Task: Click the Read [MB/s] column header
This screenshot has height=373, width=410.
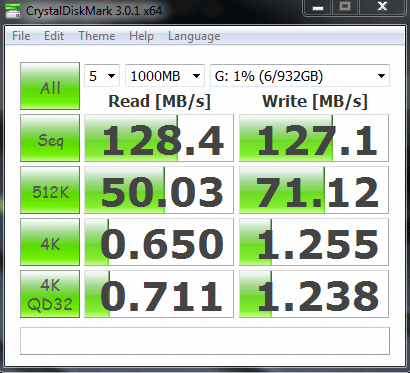Action: [x=159, y=101]
